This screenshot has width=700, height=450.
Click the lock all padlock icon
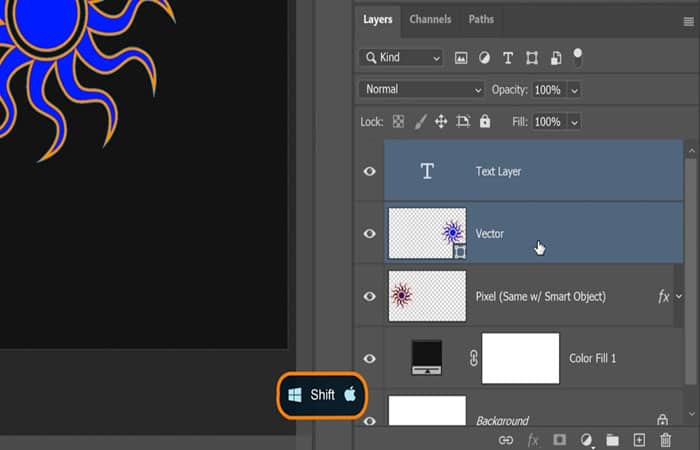(x=485, y=121)
